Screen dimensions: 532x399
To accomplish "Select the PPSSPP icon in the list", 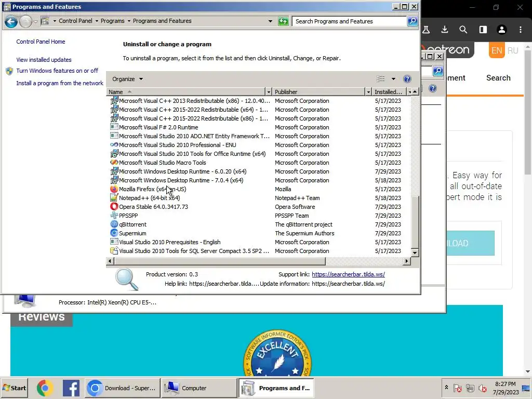I will [x=114, y=216].
